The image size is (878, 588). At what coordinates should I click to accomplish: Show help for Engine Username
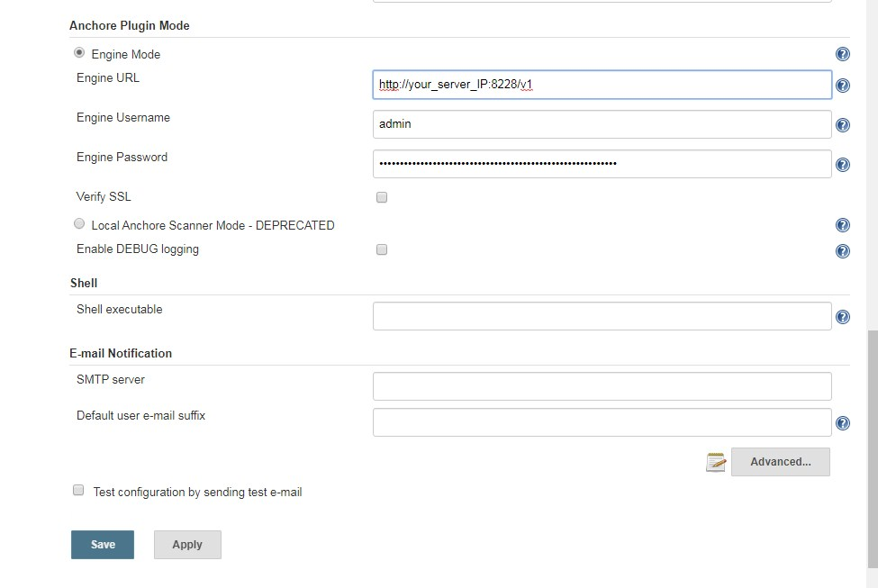(x=842, y=125)
